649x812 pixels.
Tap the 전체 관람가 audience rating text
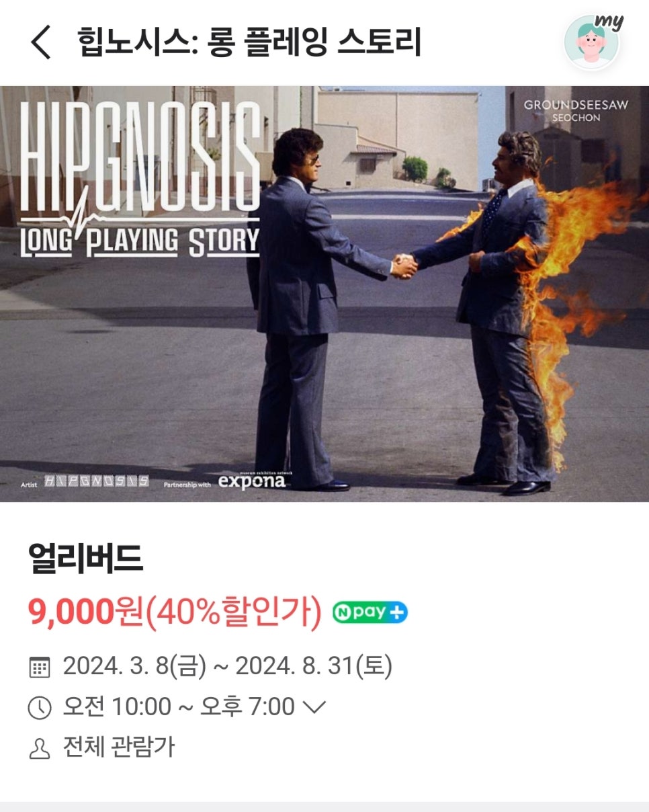click(119, 747)
